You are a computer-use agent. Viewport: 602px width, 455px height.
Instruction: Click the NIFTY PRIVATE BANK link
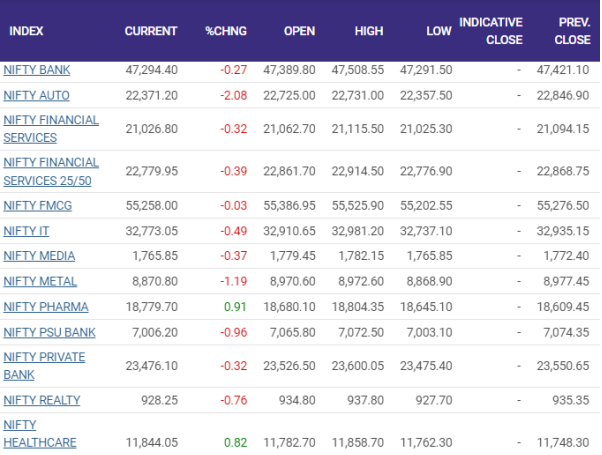click(x=44, y=365)
